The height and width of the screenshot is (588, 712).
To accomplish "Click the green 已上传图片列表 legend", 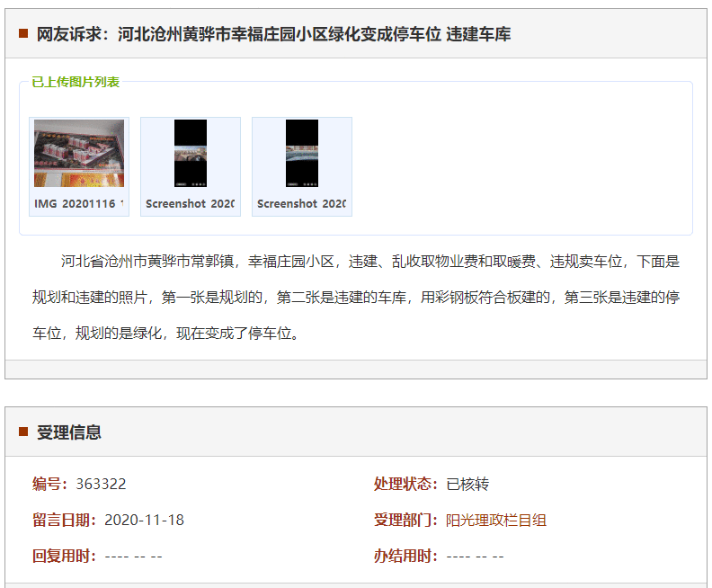I will (76, 82).
